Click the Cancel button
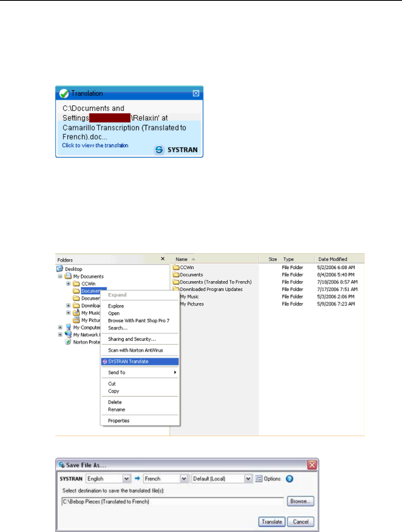This screenshot has height=532, width=402. [x=301, y=522]
